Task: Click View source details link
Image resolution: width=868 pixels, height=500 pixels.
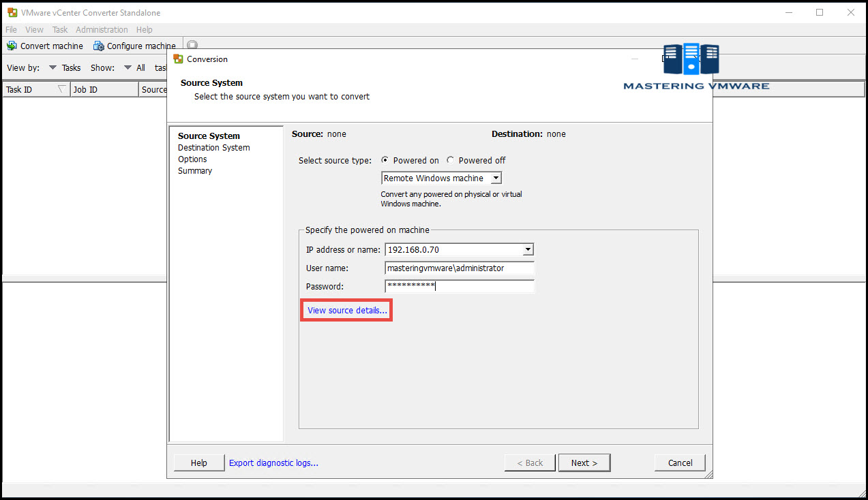Action: pyautogui.click(x=347, y=310)
